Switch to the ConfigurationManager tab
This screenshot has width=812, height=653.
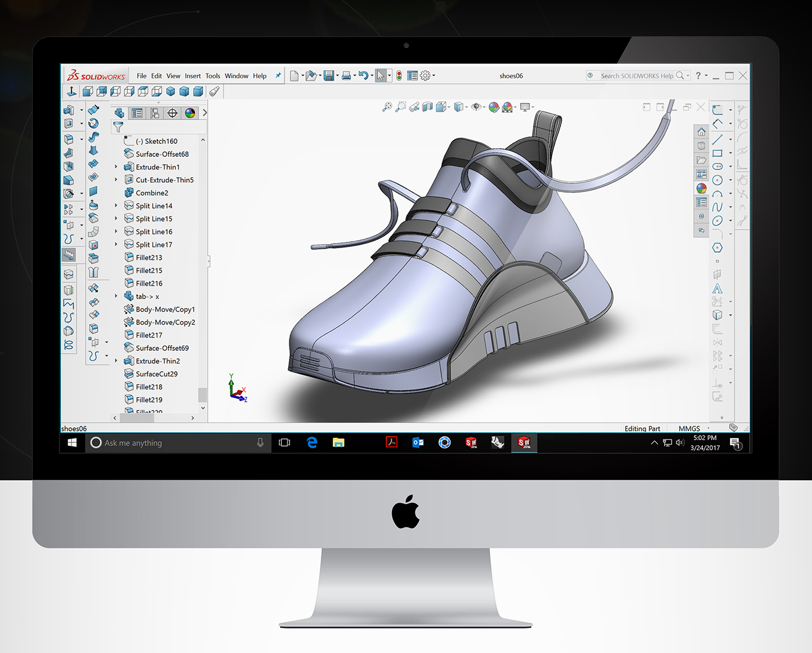point(155,113)
